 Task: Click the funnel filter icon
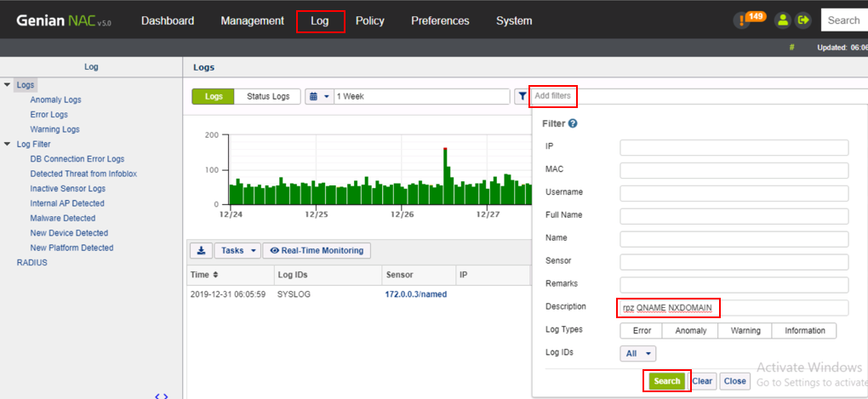522,96
